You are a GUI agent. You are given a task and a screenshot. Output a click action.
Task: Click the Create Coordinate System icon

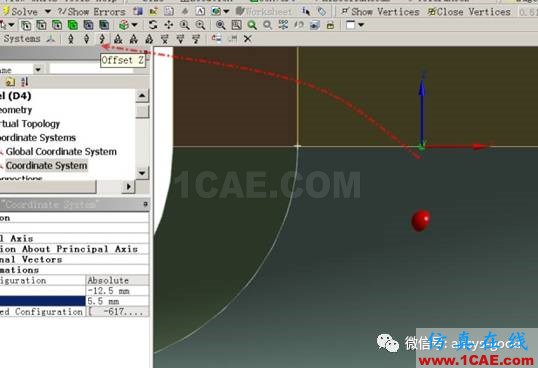click(51, 39)
